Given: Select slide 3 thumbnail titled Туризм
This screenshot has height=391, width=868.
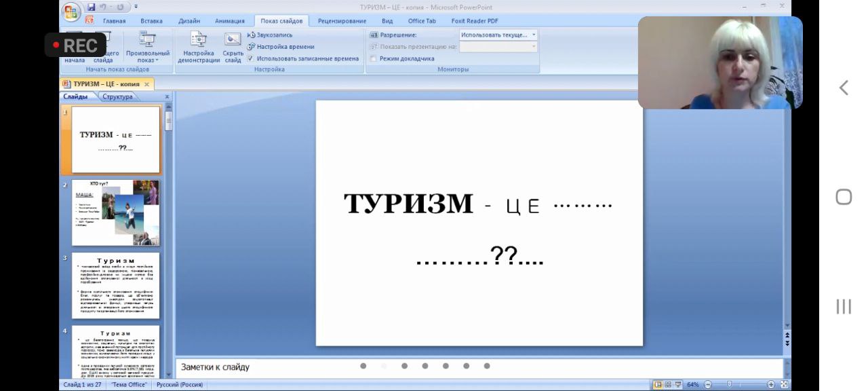Looking at the screenshot, I should point(116,286).
